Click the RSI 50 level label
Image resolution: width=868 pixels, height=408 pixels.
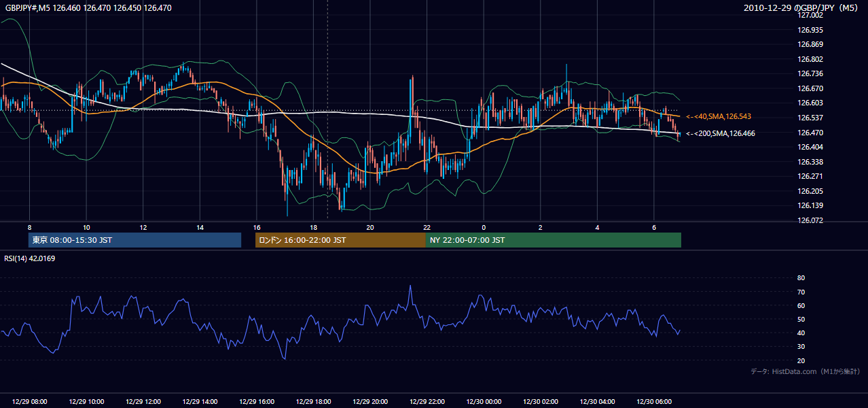(801, 319)
